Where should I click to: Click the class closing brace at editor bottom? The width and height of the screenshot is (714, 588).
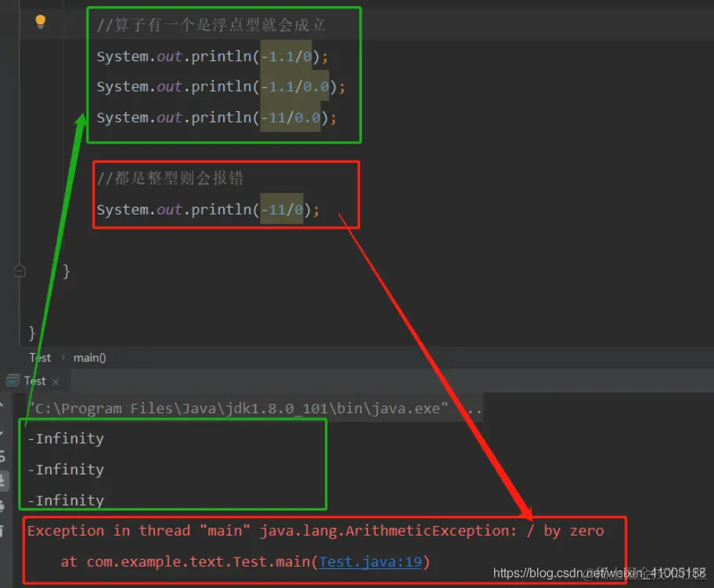pyautogui.click(x=32, y=333)
